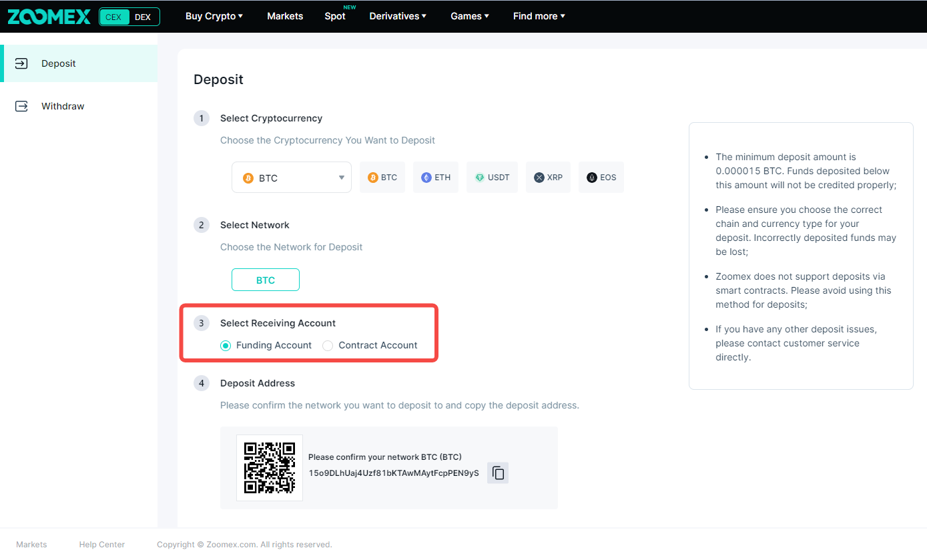Click the ZOOMEX logo
The image size is (927, 560).
tap(49, 17)
